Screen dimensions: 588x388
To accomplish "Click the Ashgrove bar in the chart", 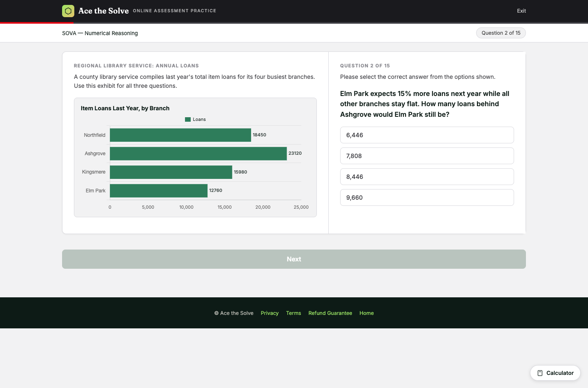I will pos(198,154).
